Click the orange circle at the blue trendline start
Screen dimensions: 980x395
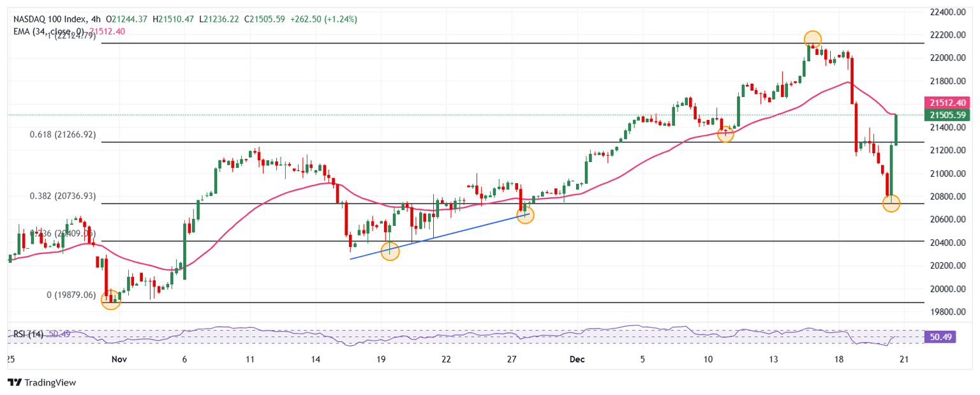click(x=390, y=251)
